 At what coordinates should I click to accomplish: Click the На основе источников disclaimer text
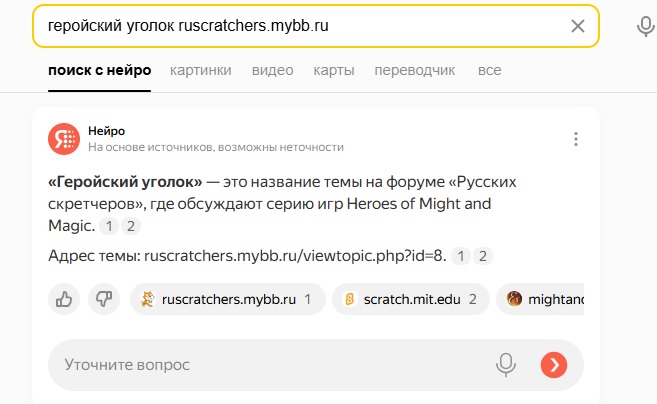click(216, 148)
